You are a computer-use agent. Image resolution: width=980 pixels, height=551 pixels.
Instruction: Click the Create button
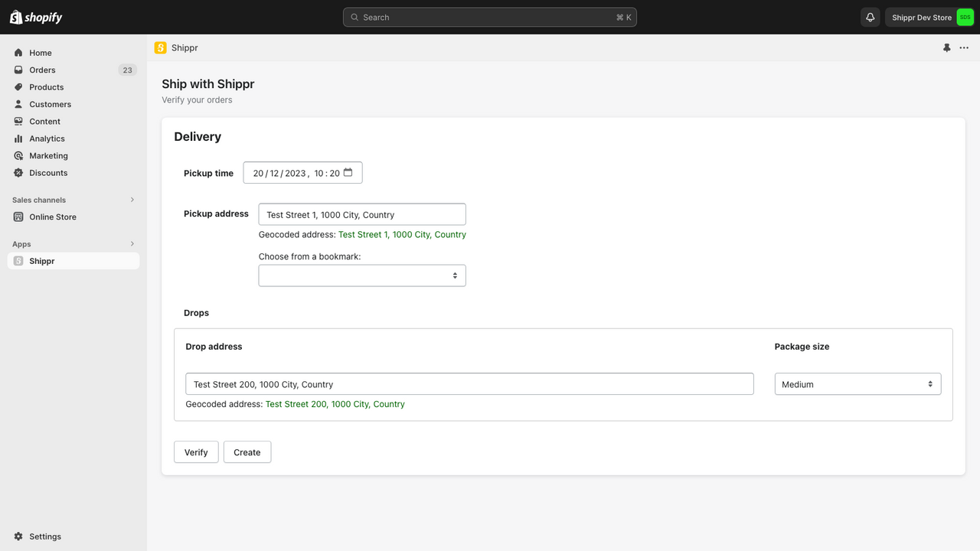tap(247, 452)
